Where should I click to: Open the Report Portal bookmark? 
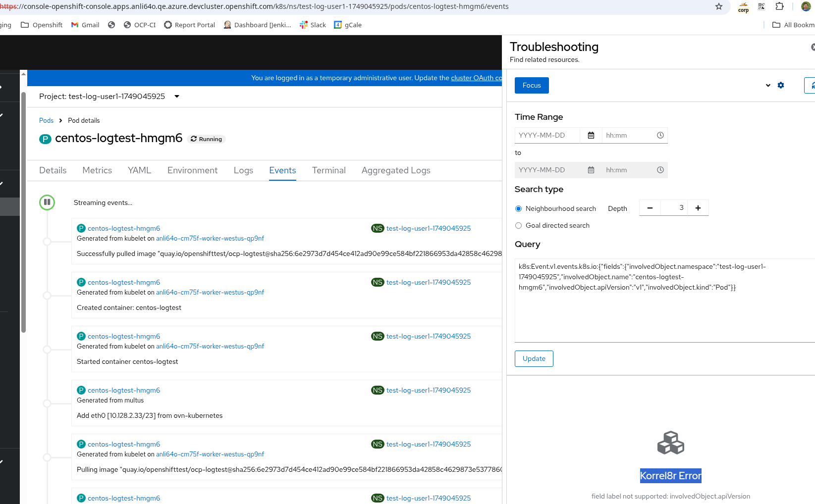point(190,25)
